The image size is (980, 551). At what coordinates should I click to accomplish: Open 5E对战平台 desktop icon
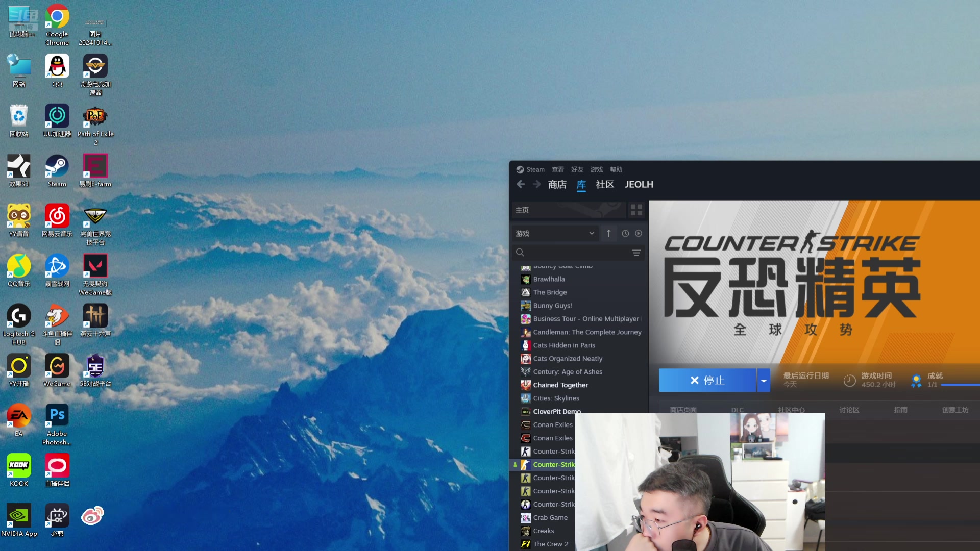(x=95, y=370)
